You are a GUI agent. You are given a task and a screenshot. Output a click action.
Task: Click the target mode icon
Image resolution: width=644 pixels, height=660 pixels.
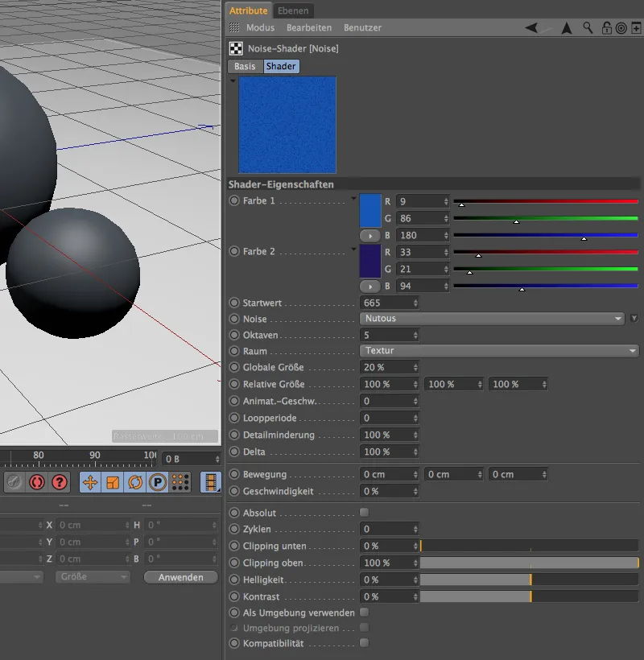(x=621, y=28)
